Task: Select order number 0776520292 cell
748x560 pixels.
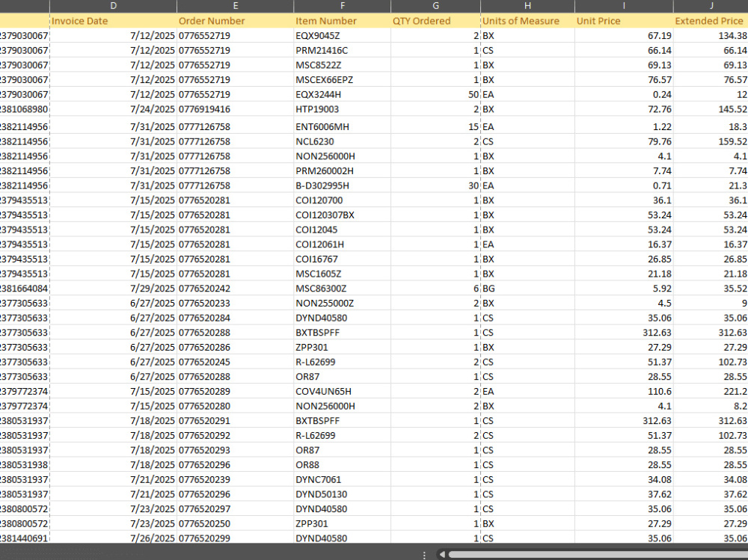Action: (x=235, y=435)
